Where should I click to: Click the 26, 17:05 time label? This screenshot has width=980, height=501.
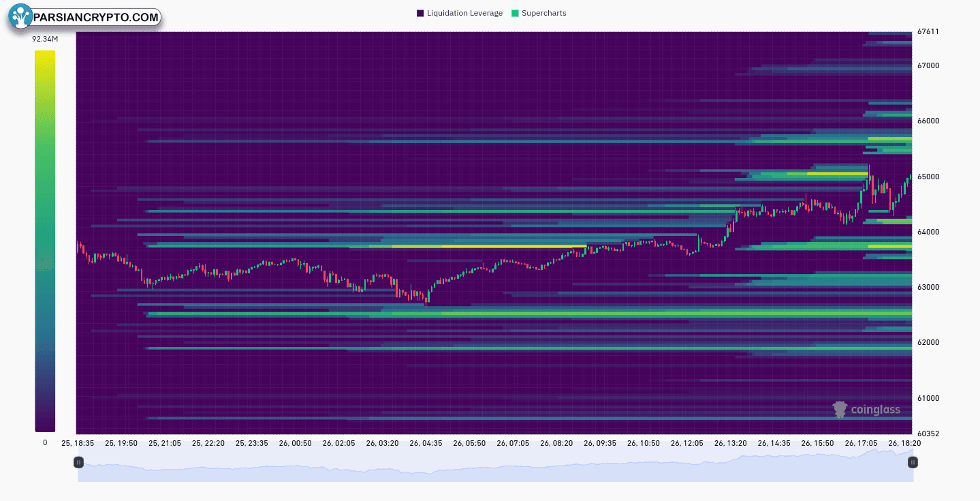tap(862, 443)
